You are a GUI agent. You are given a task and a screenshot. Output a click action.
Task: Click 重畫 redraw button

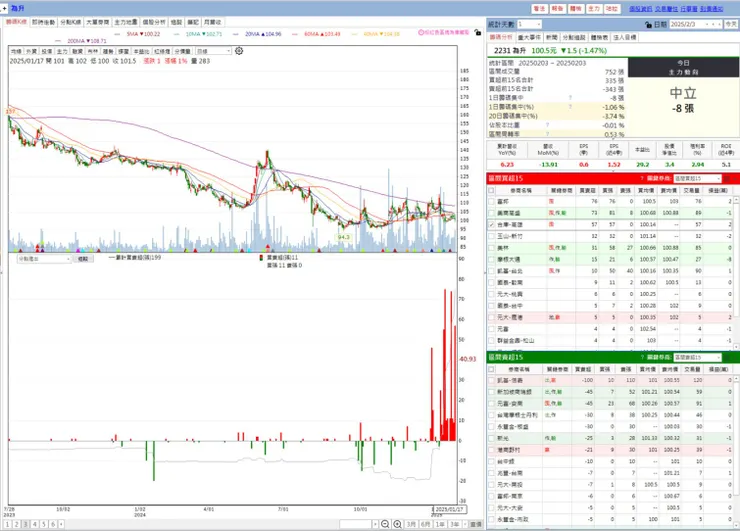click(x=476, y=524)
